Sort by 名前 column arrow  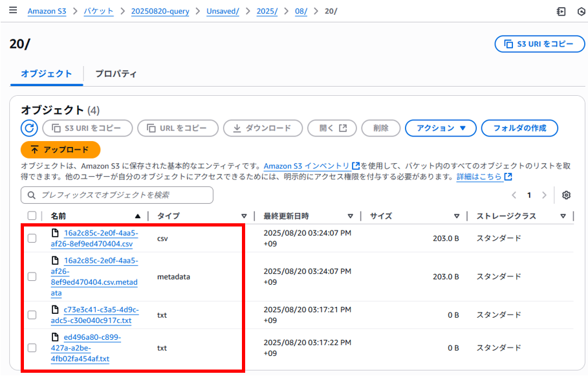138,216
